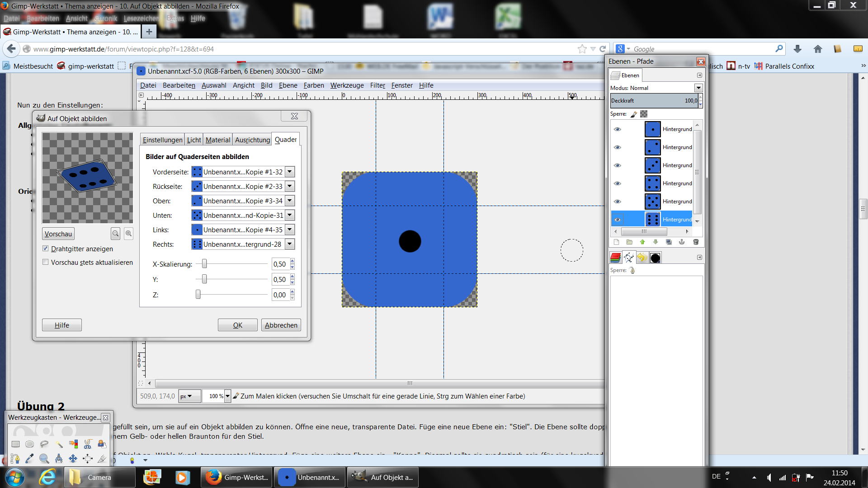Raise layer with green up arrow

(642, 242)
